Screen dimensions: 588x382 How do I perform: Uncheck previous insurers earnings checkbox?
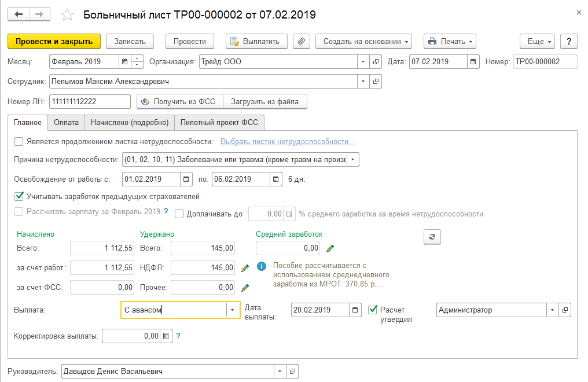tap(19, 196)
